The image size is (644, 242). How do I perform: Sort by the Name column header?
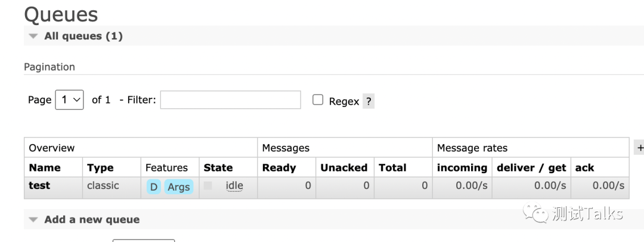(x=45, y=168)
